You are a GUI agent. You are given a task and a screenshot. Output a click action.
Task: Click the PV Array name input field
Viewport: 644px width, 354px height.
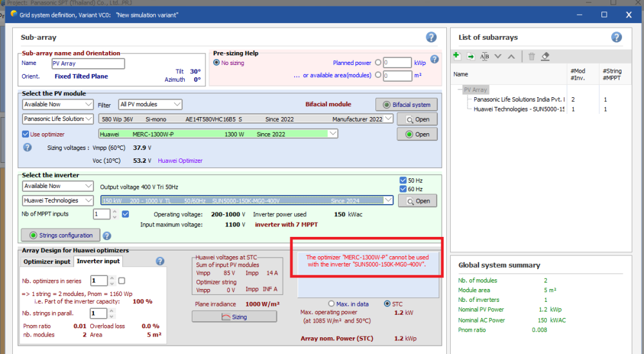tap(88, 64)
